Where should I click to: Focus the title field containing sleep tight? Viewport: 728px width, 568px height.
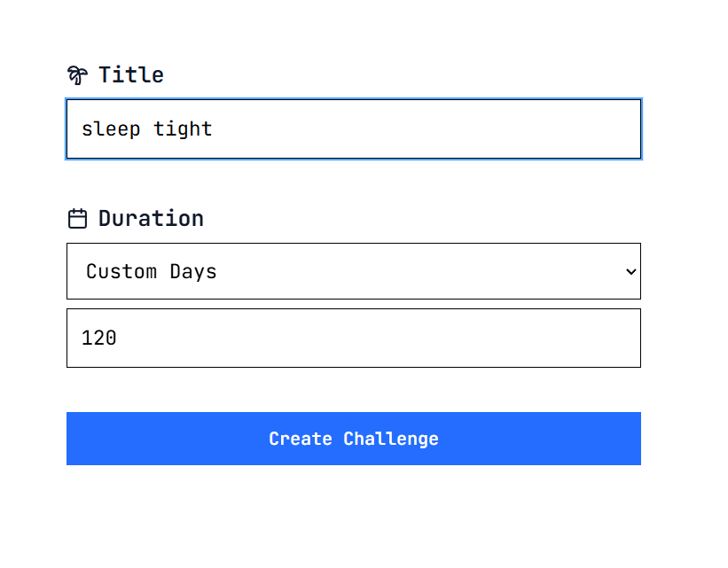[x=353, y=128]
